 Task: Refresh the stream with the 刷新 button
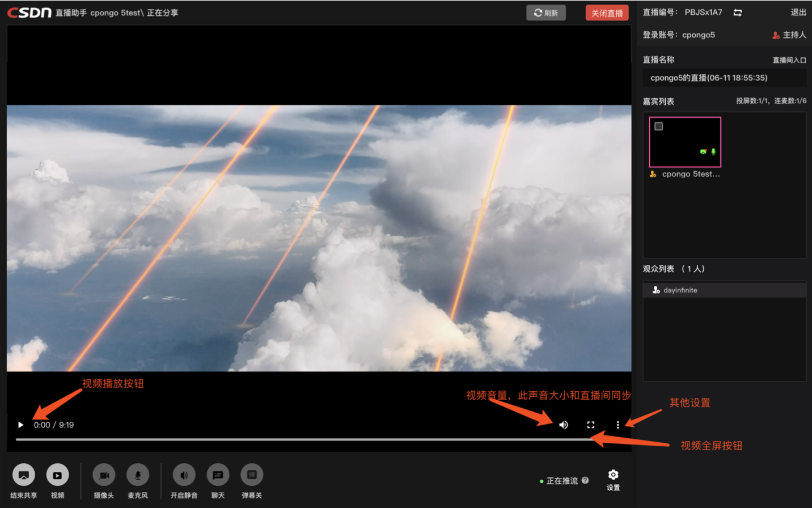[545, 12]
